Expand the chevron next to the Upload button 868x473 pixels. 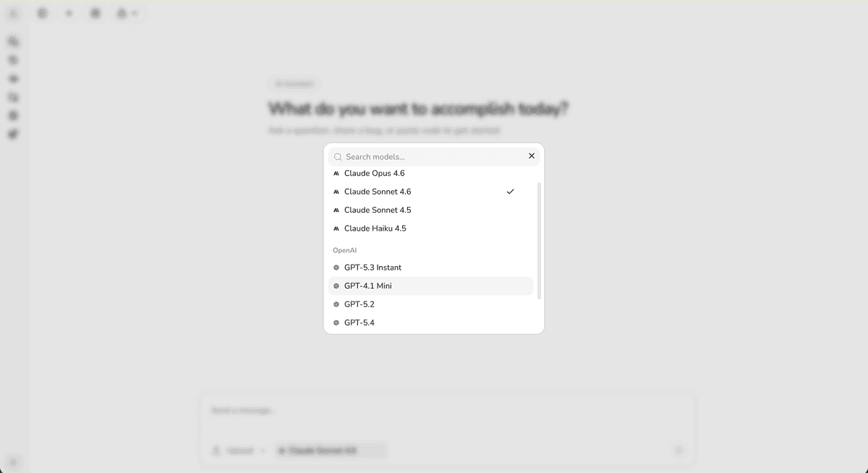click(x=263, y=450)
